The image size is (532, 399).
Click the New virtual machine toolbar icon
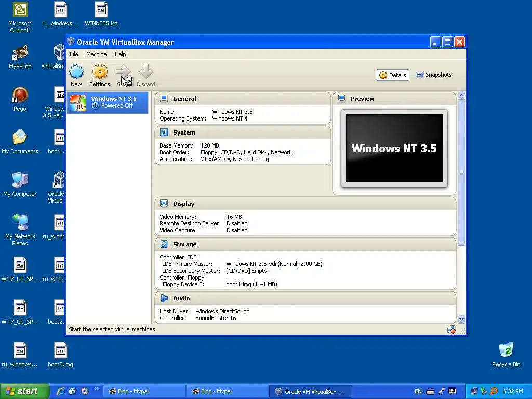pos(76,72)
